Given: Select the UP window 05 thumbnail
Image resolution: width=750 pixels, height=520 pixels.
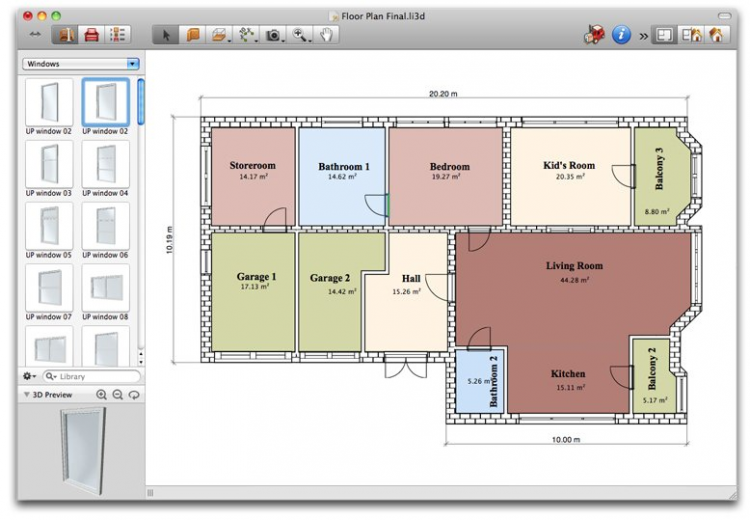Looking at the screenshot, I should click(49, 227).
